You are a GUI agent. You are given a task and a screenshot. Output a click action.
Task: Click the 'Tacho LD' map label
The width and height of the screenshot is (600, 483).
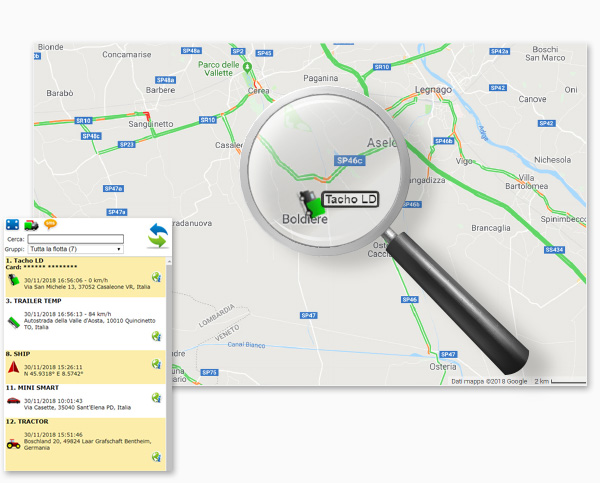point(351,199)
